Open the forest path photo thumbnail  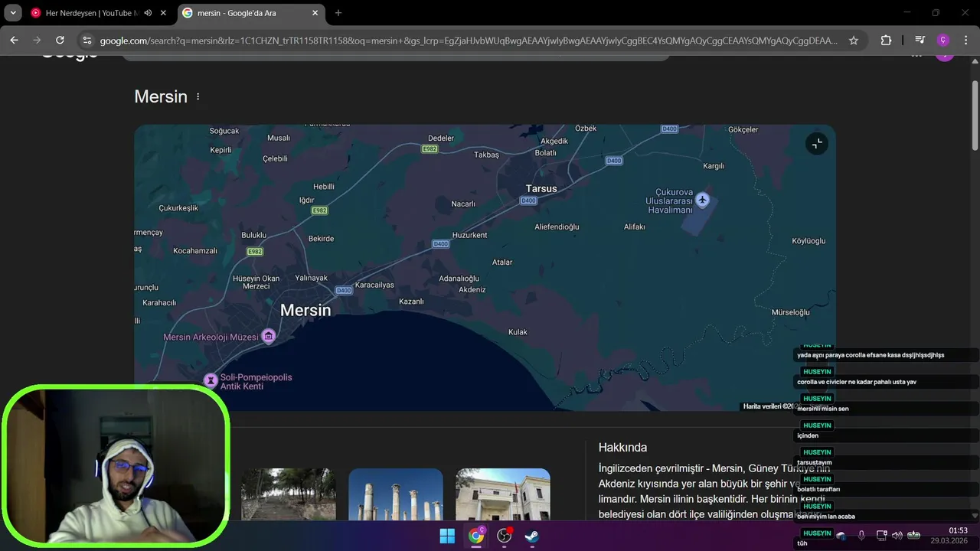289,494
